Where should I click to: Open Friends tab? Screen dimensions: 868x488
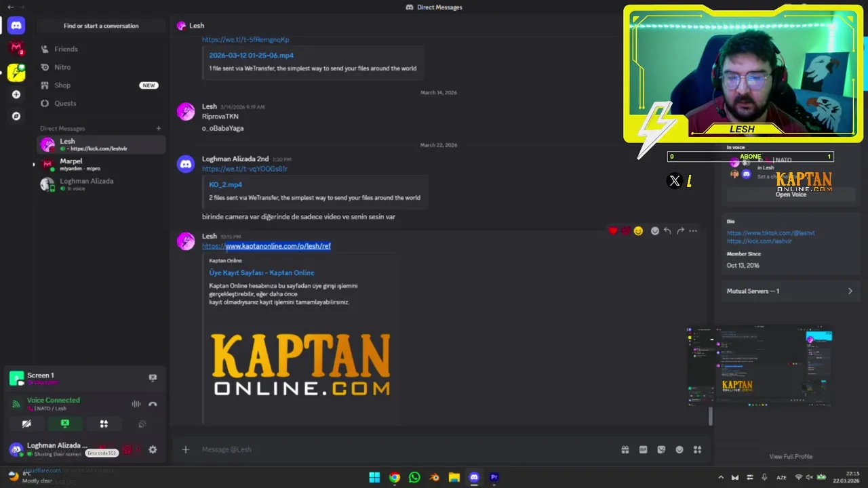(x=100, y=49)
